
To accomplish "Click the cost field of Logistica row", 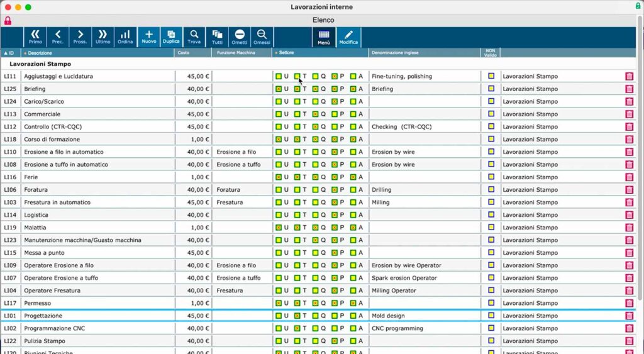I will pyautogui.click(x=193, y=215).
